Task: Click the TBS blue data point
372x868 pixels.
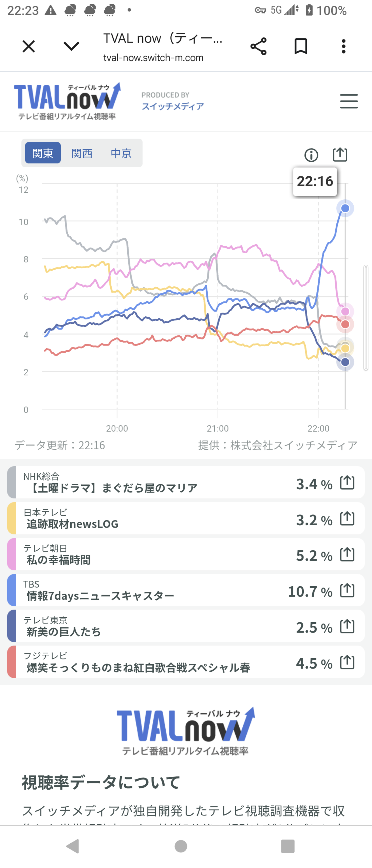Action: click(x=345, y=208)
